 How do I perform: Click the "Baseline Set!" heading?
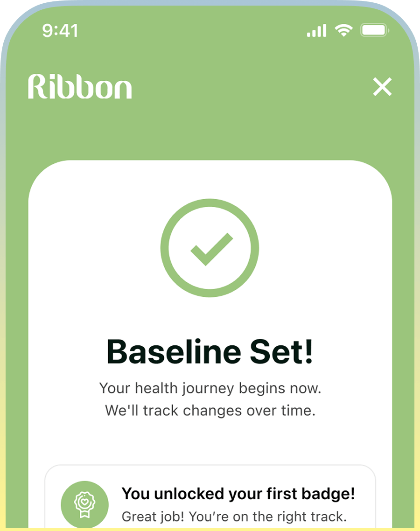210,351
